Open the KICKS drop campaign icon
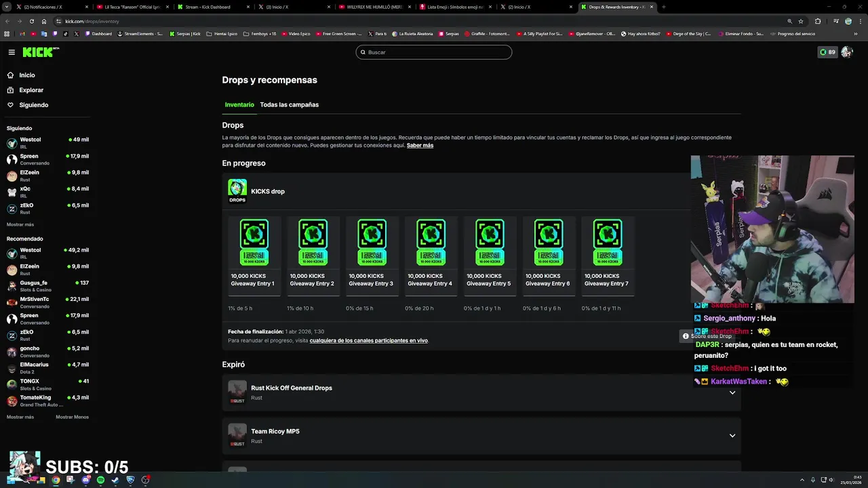This screenshot has height=488, width=868. pyautogui.click(x=237, y=191)
